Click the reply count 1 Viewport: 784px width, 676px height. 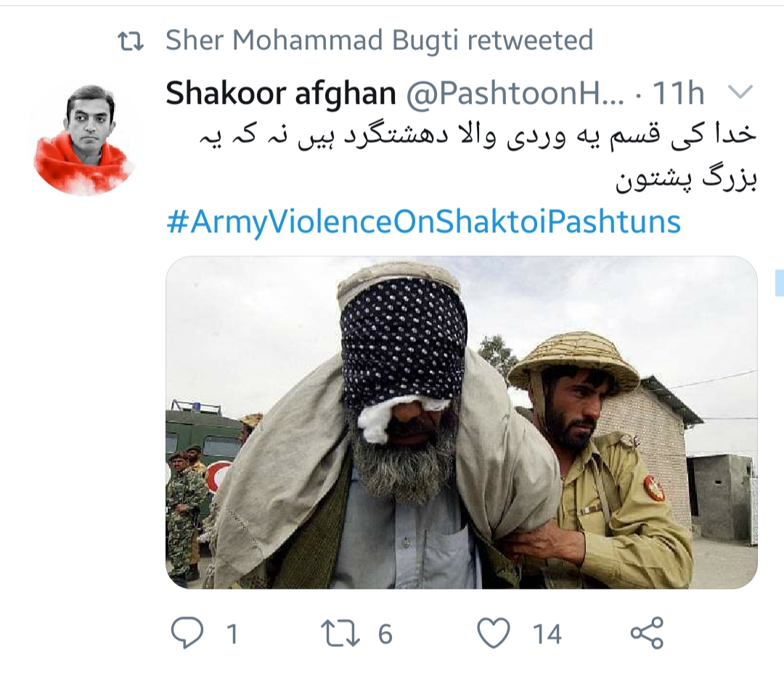(x=232, y=634)
